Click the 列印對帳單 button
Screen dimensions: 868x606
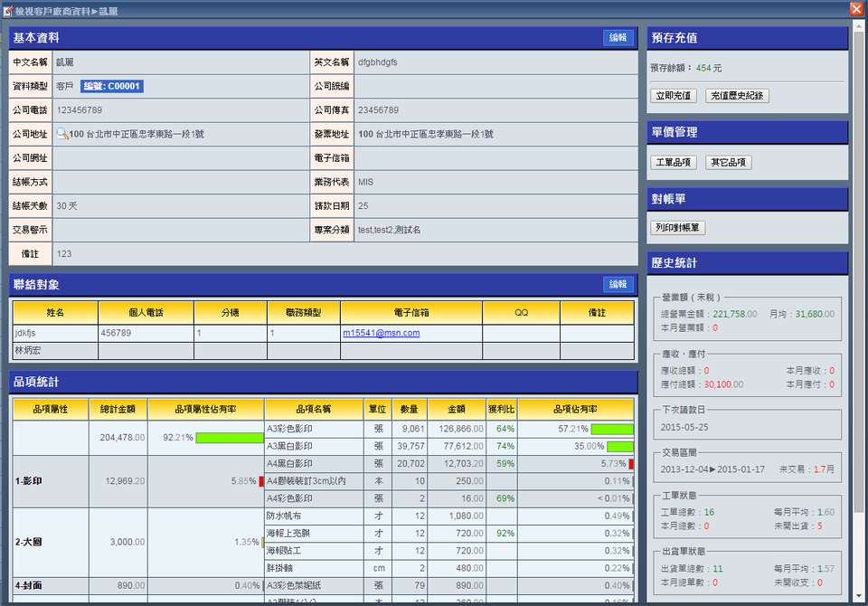678,228
